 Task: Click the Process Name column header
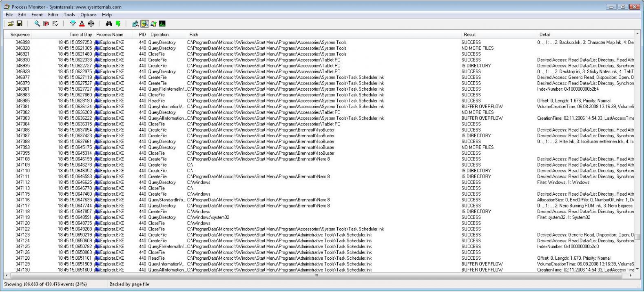pyautogui.click(x=113, y=35)
